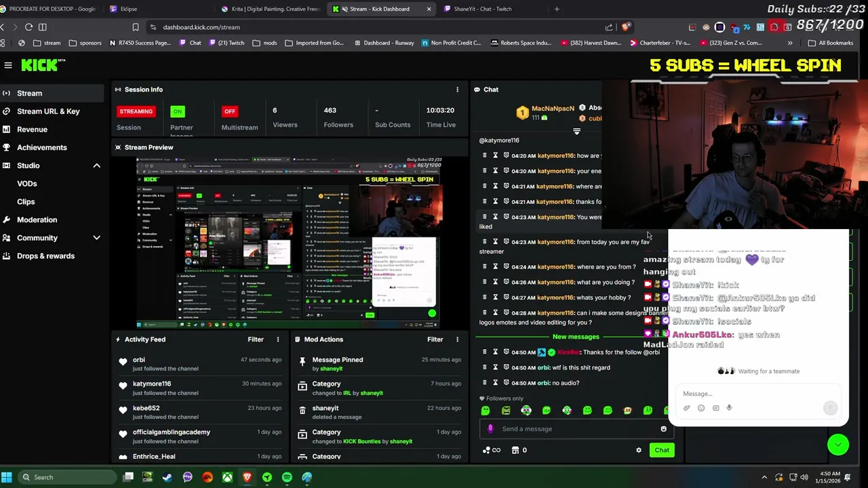868x488 pixels.
Task: Click Send a message field
Action: [576, 428]
